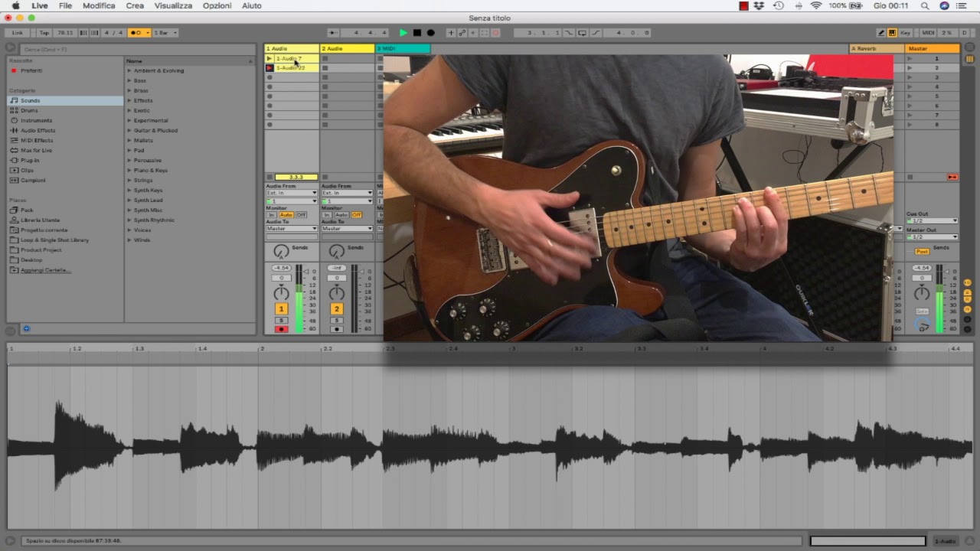Arm track 1 Audio for recording
The width and height of the screenshot is (980, 551).
point(282,329)
